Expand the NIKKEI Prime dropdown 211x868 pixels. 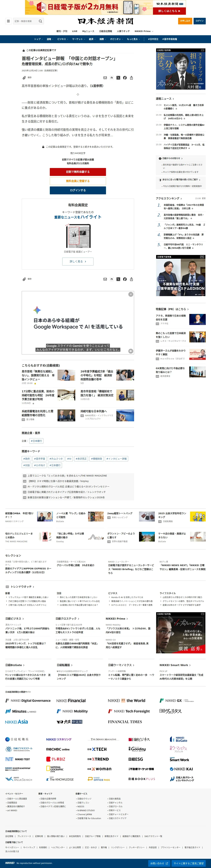(144, 31)
